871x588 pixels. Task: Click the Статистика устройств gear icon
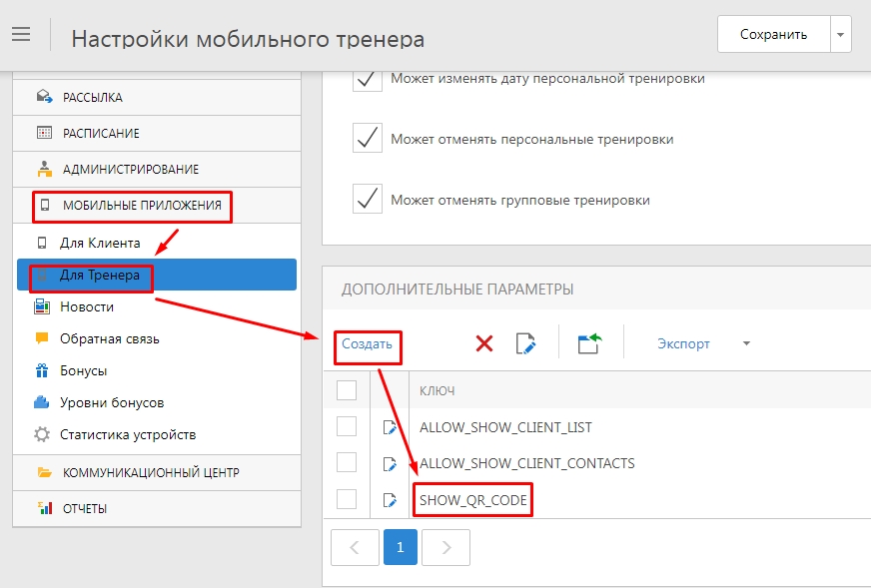pos(42,434)
